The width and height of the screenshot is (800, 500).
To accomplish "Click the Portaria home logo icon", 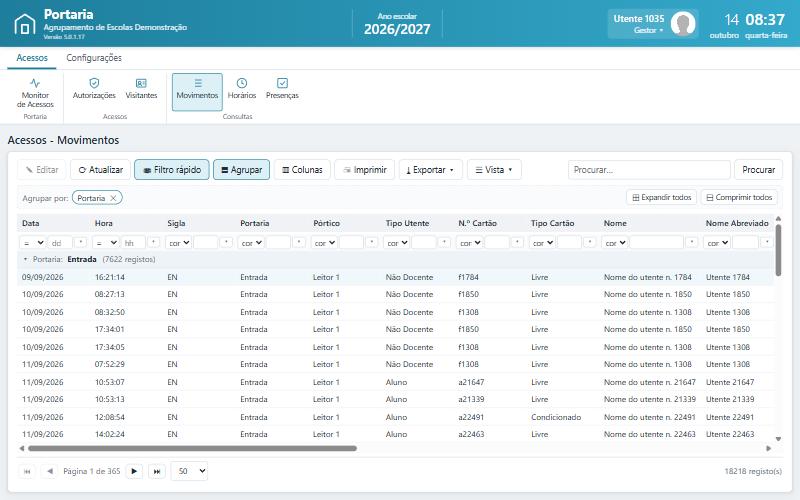I will (24, 24).
